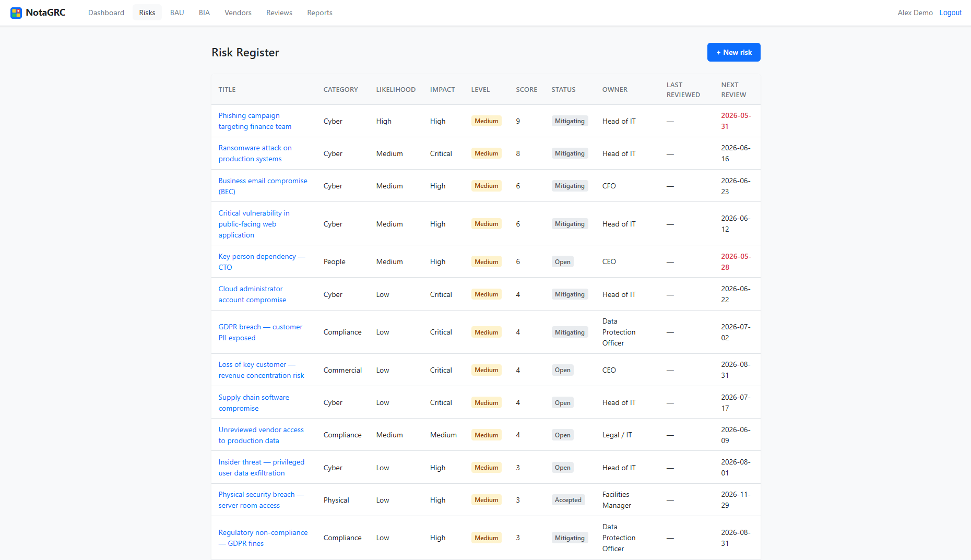This screenshot has width=971, height=560.
Task: Click the LIKELIHOOD column header
Action: click(x=396, y=90)
